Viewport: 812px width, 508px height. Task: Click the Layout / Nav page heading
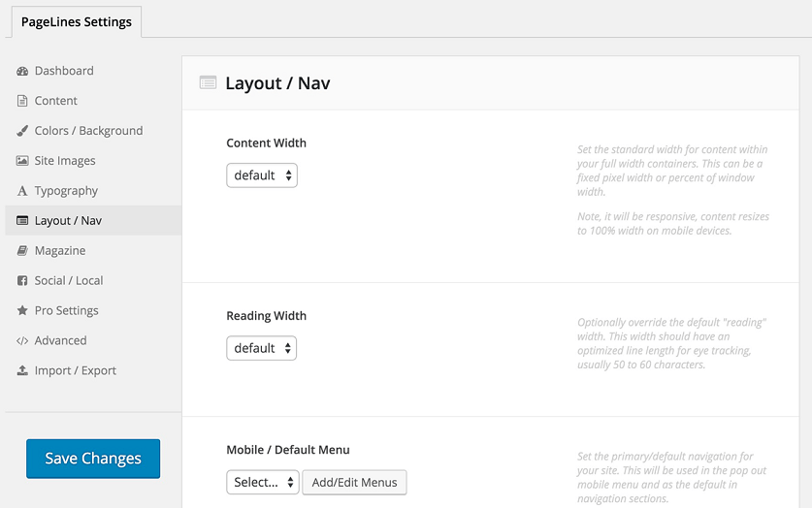277,83
